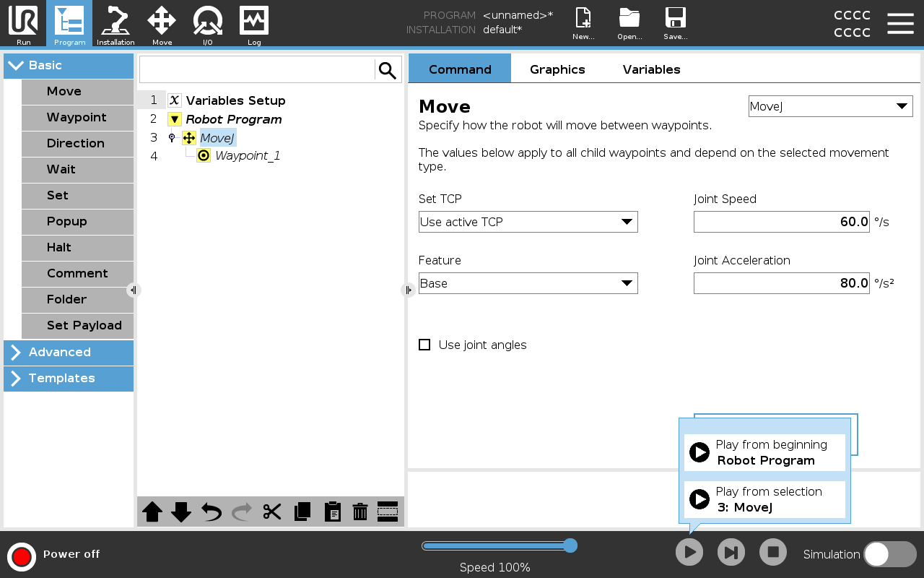
Task: Switch to the Graphics tab
Action: click(557, 69)
